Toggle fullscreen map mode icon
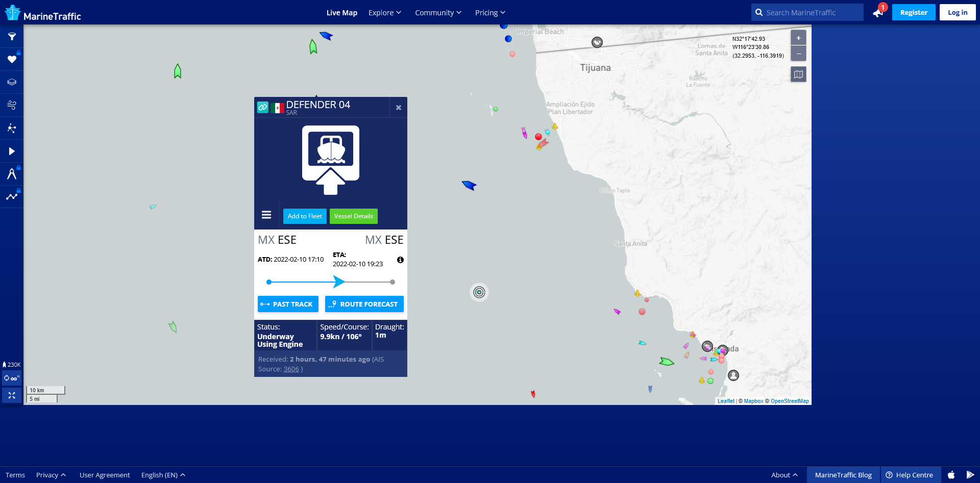The width and height of the screenshot is (980, 483). 12,395
